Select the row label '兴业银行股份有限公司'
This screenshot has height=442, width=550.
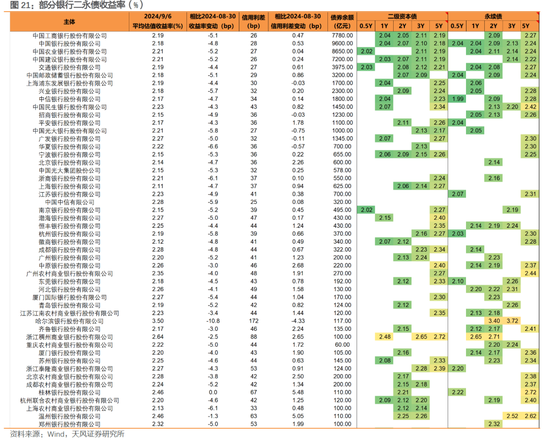69,91
